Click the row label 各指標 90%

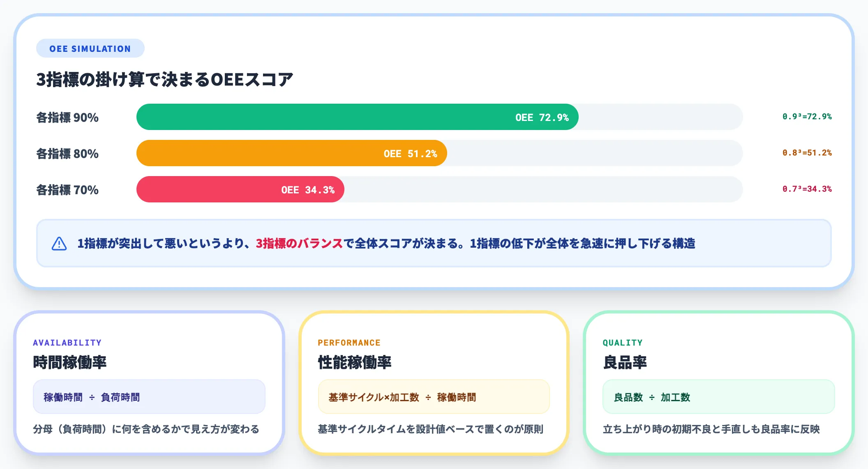coord(67,118)
